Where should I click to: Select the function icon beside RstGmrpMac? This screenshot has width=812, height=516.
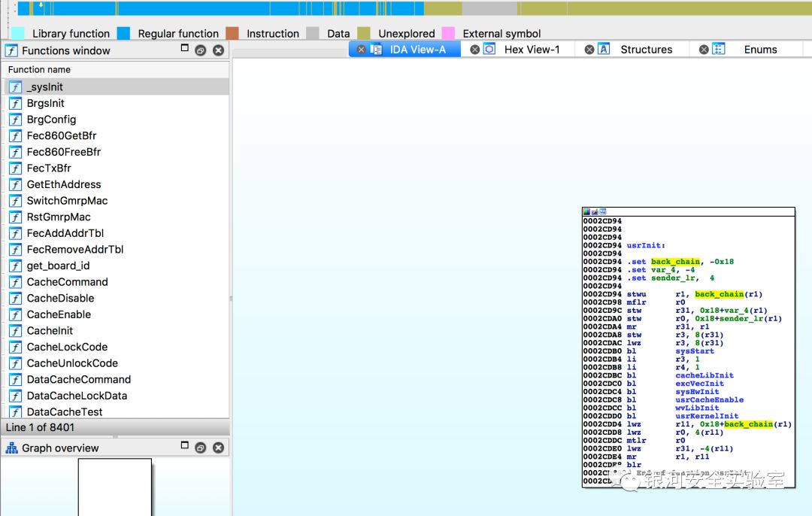pyautogui.click(x=16, y=217)
